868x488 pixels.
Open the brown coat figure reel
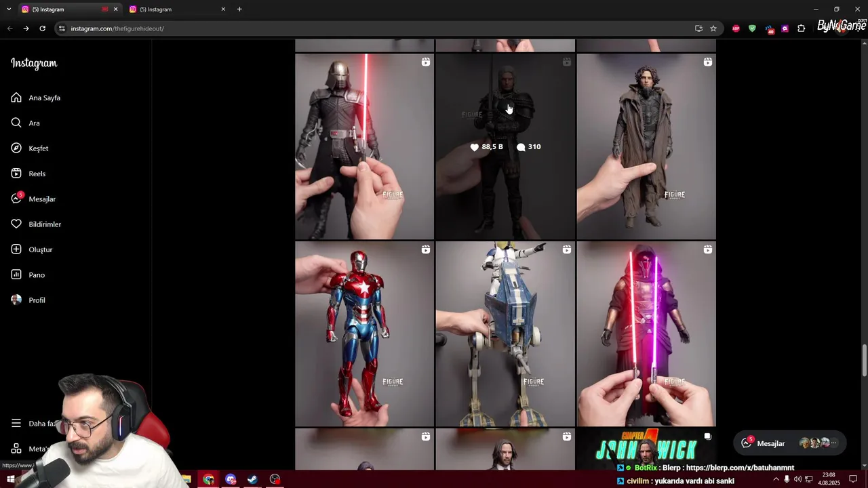tap(646, 146)
